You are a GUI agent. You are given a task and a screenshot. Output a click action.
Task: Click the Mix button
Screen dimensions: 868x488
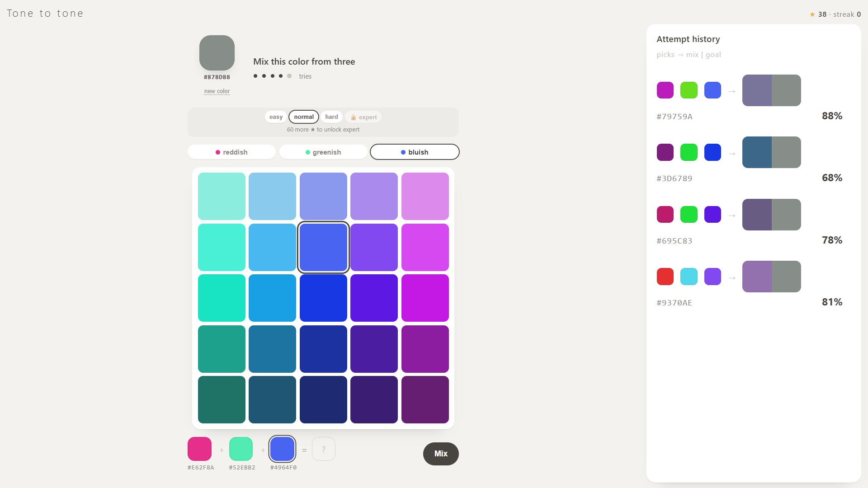coord(441,454)
